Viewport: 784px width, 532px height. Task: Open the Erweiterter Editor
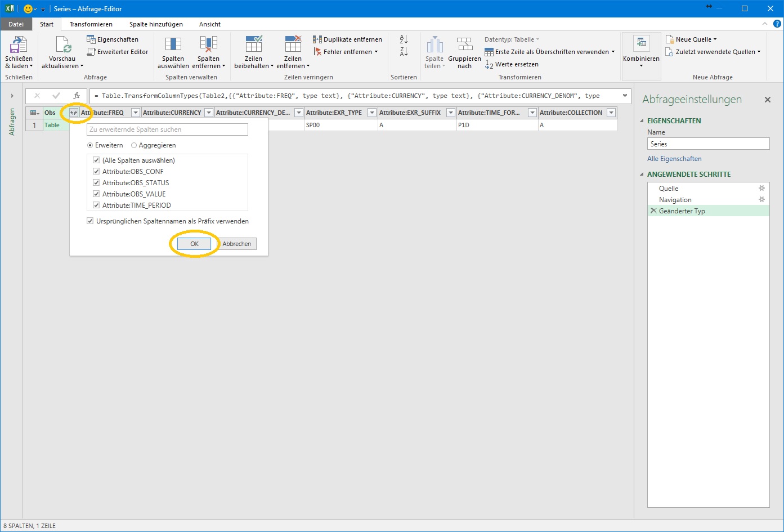pyautogui.click(x=117, y=52)
